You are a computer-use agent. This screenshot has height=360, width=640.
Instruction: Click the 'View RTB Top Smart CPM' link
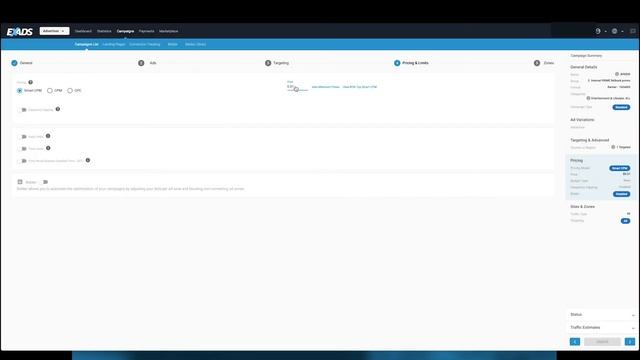(x=360, y=87)
